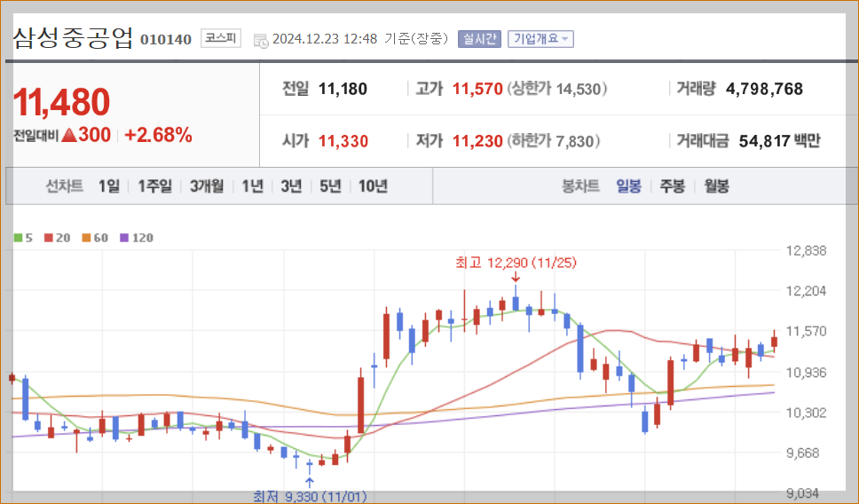This screenshot has height=504, width=859.
Task: Expand the 기업개요 dropdown
Action: pyautogui.click(x=540, y=39)
